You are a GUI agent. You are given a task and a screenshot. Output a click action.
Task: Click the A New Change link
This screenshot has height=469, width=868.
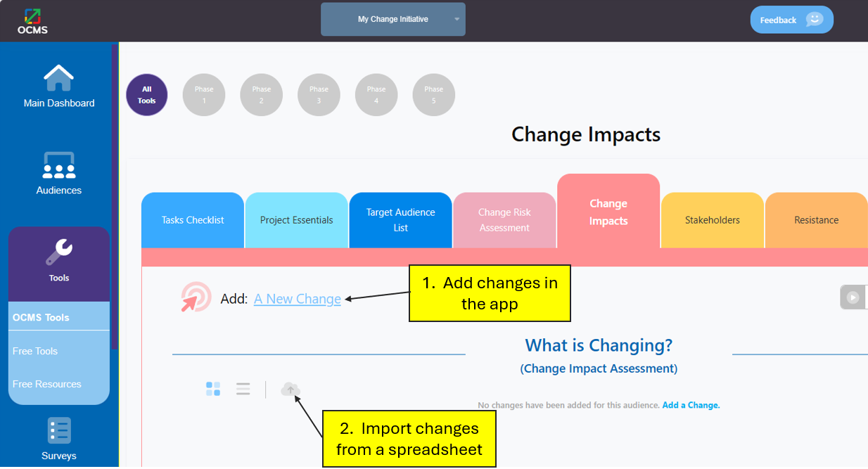click(x=298, y=299)
